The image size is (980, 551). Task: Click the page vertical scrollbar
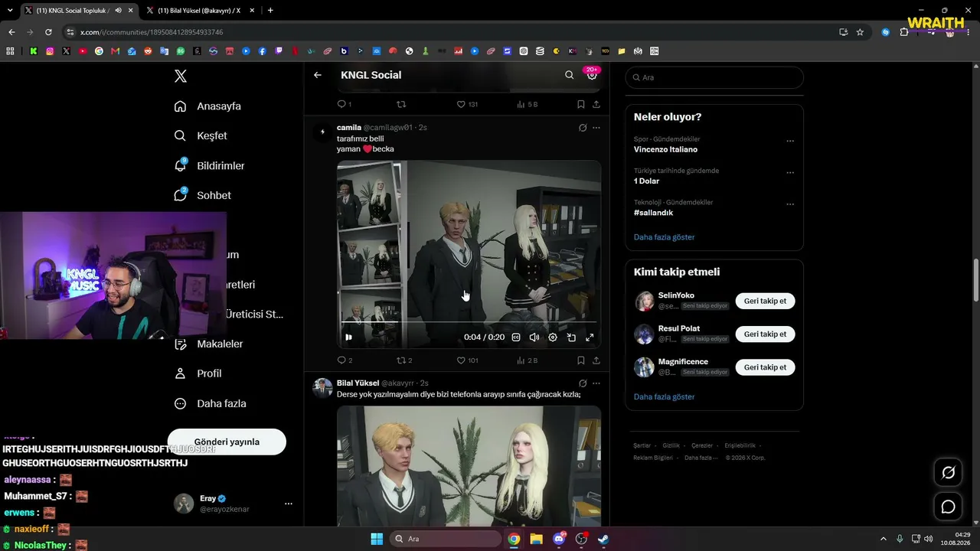coord(976,281)
